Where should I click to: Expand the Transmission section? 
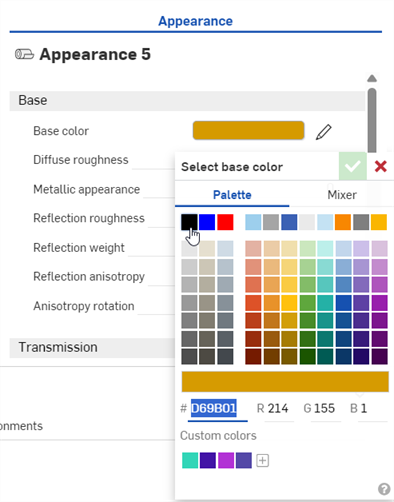pyautogui.click(x=92, y=348)
